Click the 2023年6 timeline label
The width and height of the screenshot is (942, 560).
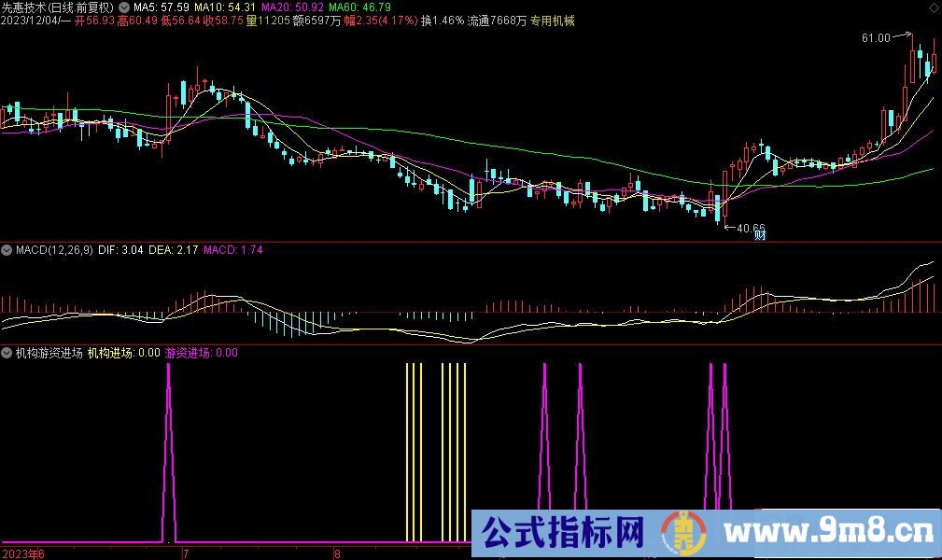[22, 554]
